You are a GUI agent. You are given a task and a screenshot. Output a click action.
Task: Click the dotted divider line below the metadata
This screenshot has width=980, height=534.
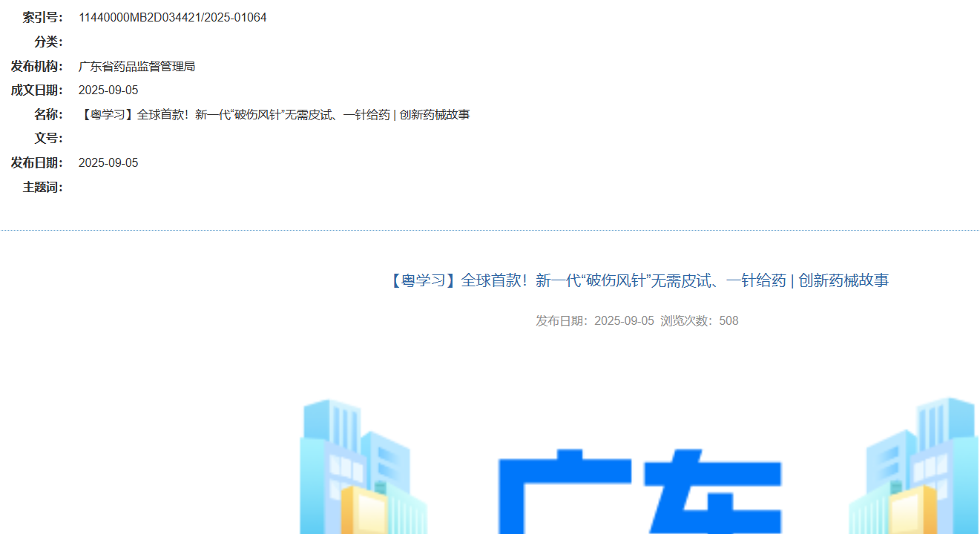coord(490,231)
